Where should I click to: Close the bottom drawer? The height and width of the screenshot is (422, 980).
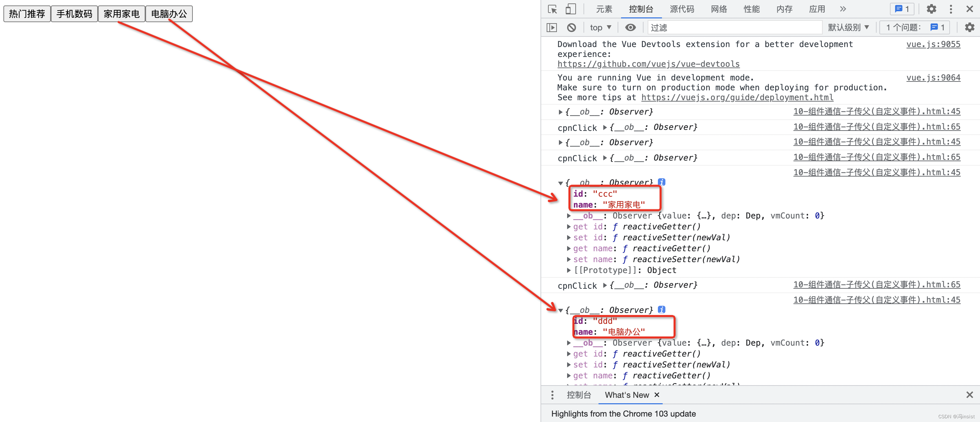970,395
